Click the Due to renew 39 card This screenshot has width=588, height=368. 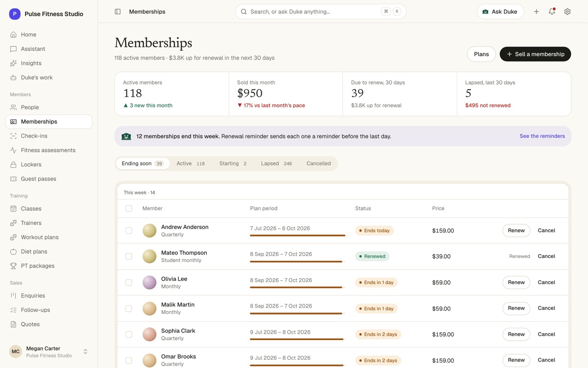coord(400,94)
